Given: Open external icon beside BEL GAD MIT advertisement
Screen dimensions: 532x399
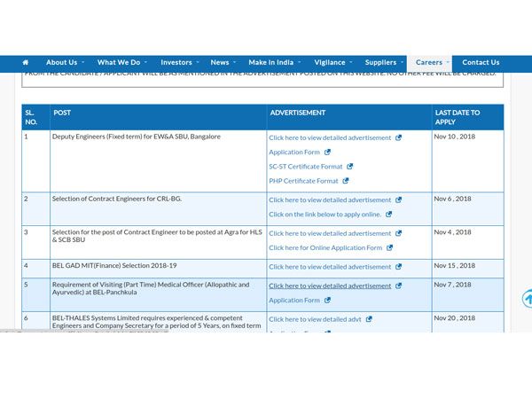Looking at the screenshot, I should (399, 267).
